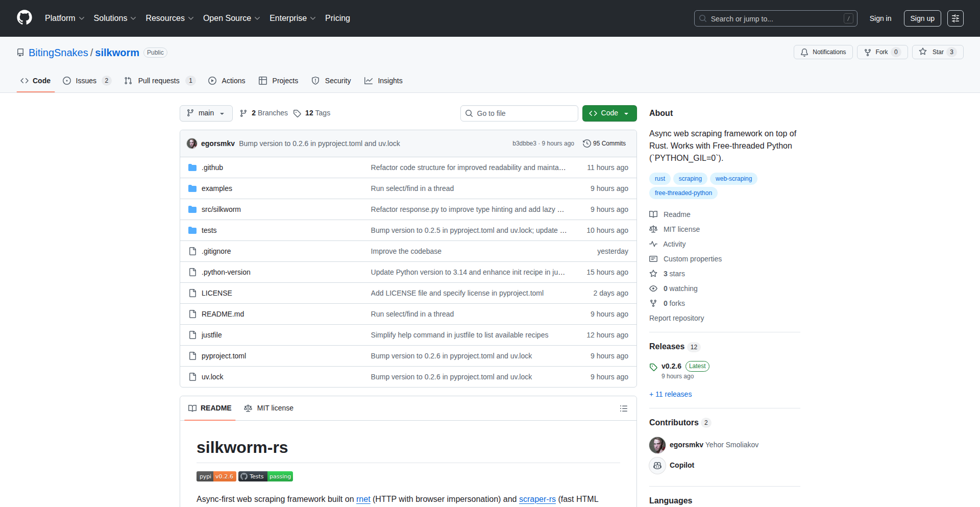Fork the silkworm repository
Screen dimensions: 980x507
click(883, 52)
